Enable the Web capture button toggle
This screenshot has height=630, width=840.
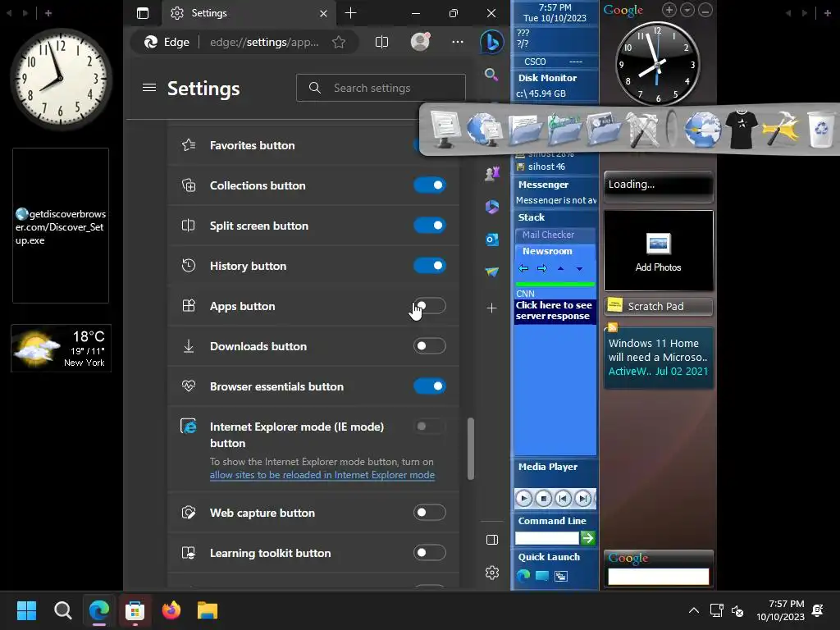[430, 513]
